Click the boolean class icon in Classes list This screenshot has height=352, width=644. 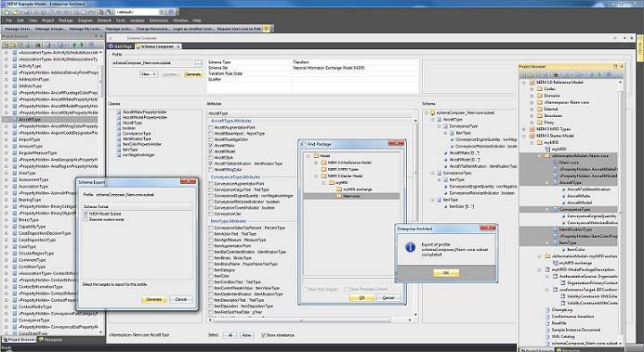coord(119,128)
